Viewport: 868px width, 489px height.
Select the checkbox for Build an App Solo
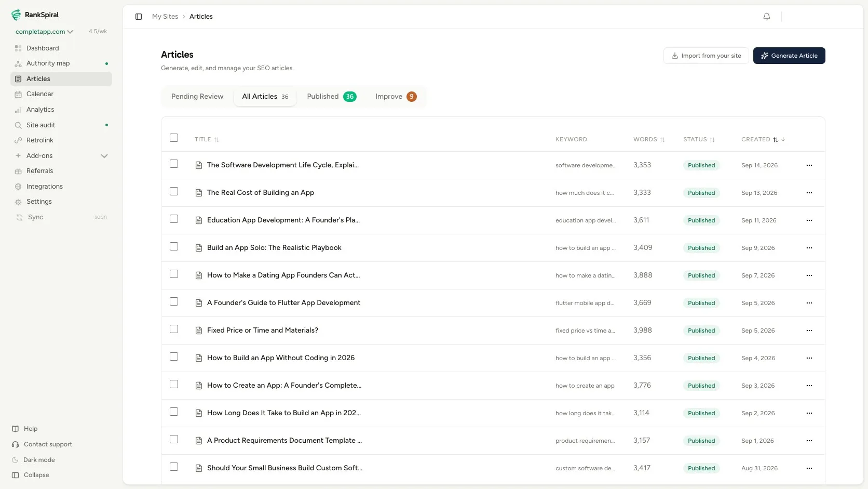point(174,246)
